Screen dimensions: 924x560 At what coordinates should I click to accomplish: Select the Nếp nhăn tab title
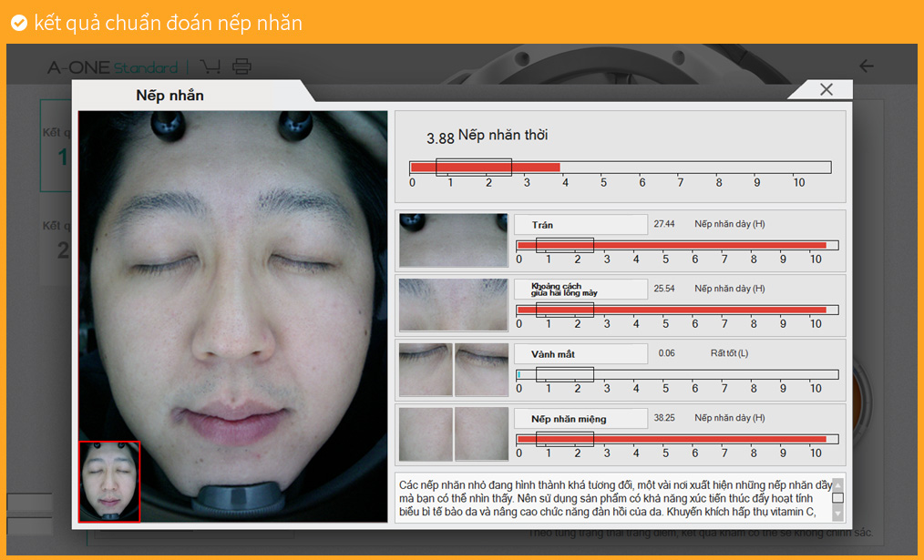click(169, 96)
